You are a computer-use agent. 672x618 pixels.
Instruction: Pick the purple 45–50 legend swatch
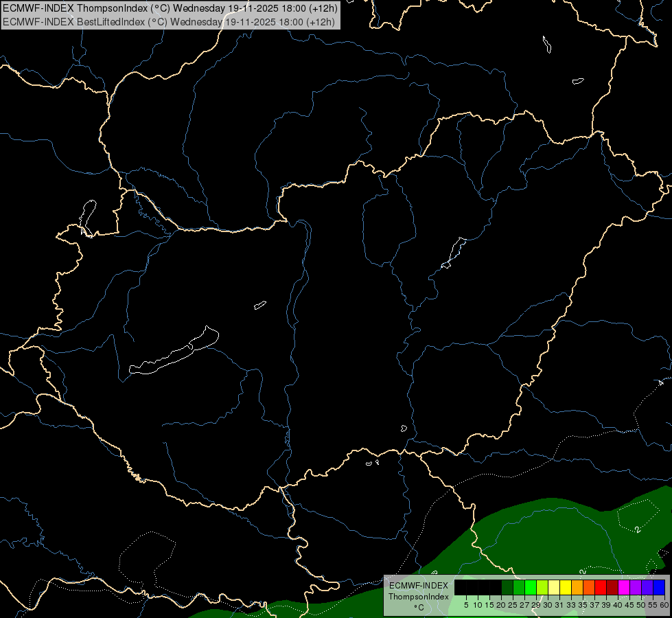click(x=636, y=587)
